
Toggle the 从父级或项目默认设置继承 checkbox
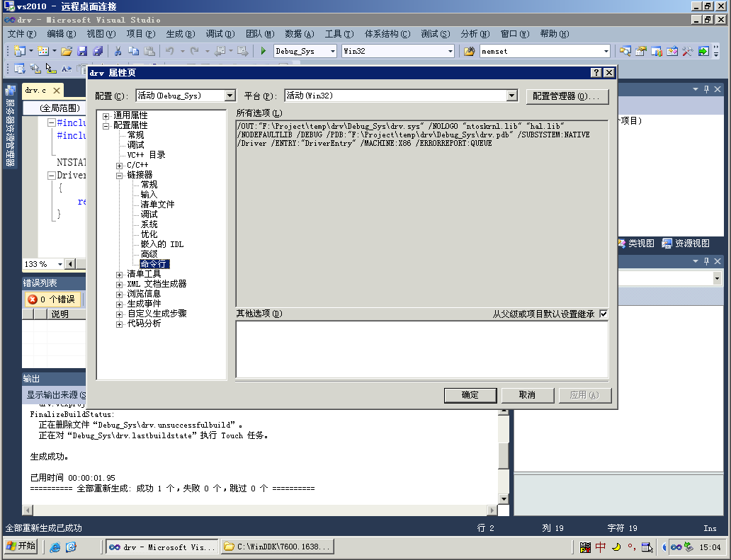pos(603,314)
